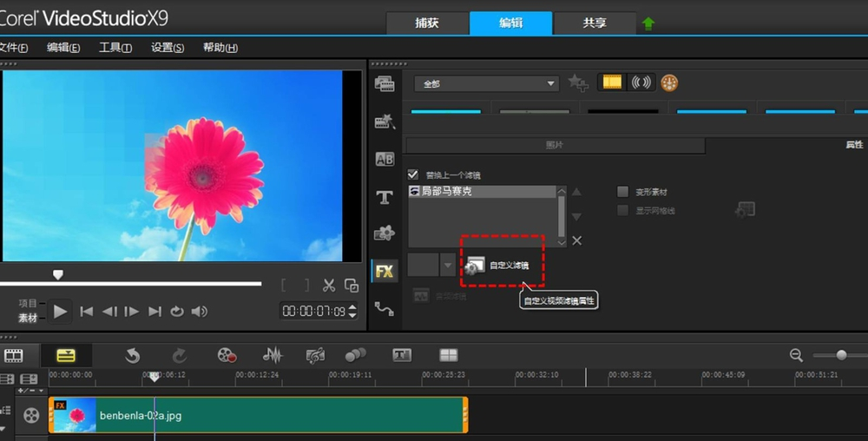Zoom out the timeline with magnifier icon
The width and height of the screenshot is (868, 441).
[x=796, y=355]
